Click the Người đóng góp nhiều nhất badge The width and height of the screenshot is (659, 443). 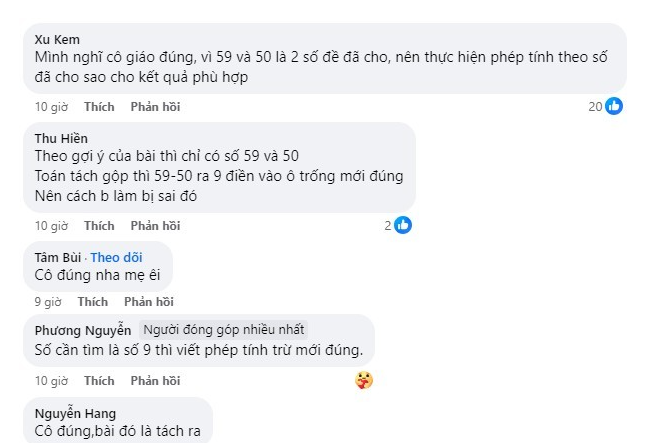224,330
